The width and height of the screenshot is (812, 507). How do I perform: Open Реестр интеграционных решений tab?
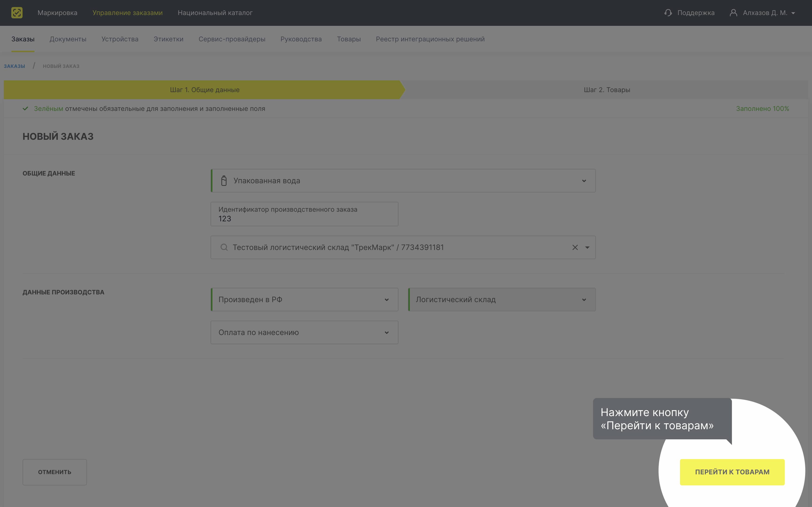pyautogui.click(x=430, y=39)
